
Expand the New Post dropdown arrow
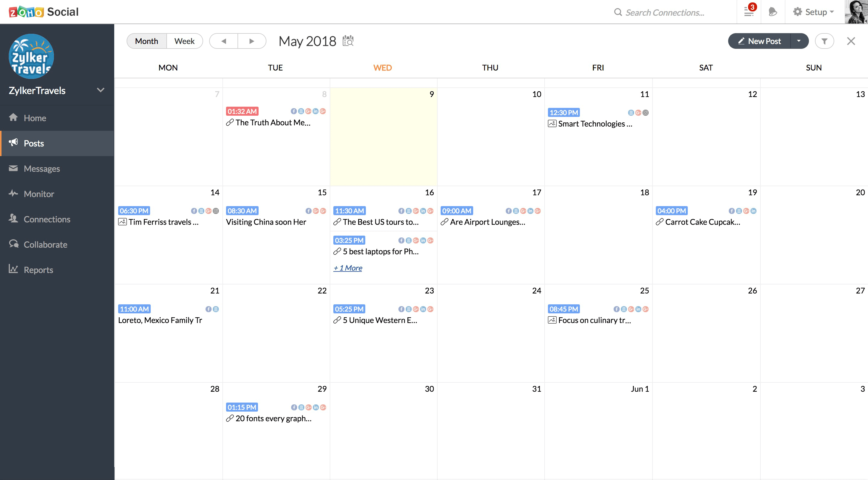click(799, 41)
